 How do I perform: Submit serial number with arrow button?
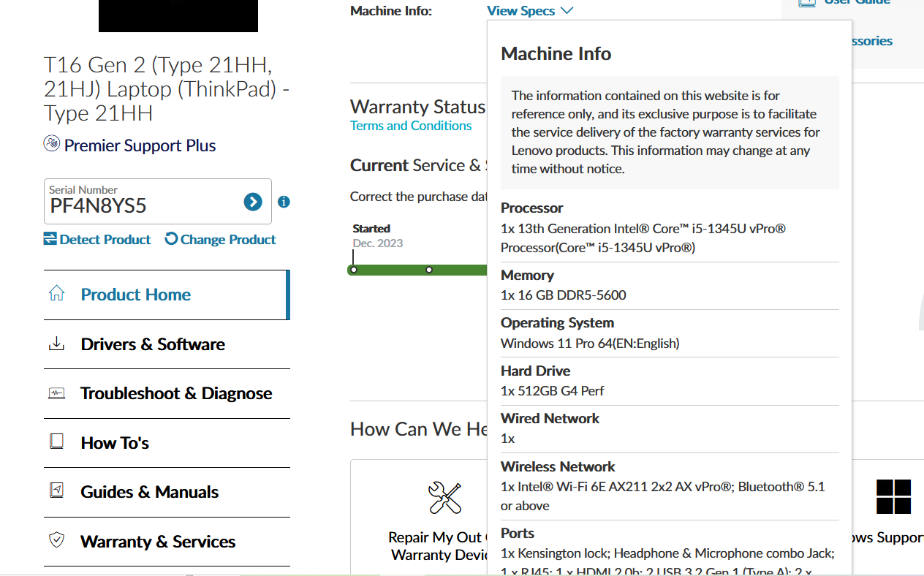coord(253,202)
